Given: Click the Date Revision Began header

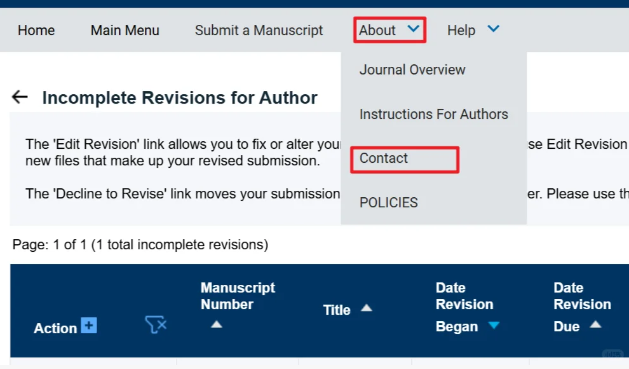Looking at the screenshot, I should click(x=464, y=307).
